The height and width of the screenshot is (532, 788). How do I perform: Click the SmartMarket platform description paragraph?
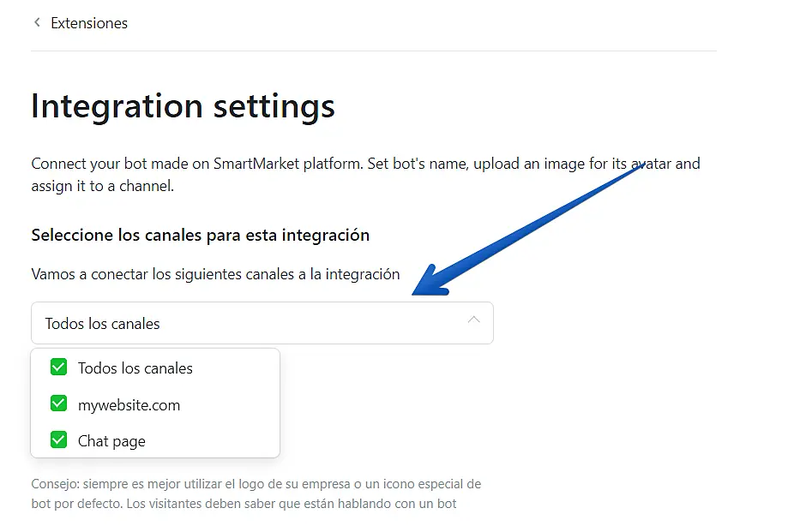click(x=365, y=174)
